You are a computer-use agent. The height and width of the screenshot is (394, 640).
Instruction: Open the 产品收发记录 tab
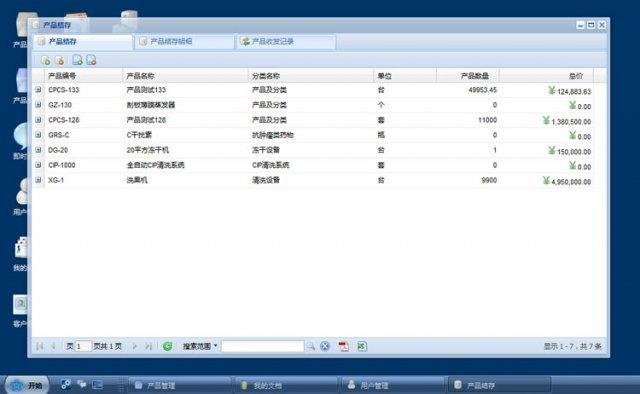coord(286,42)
